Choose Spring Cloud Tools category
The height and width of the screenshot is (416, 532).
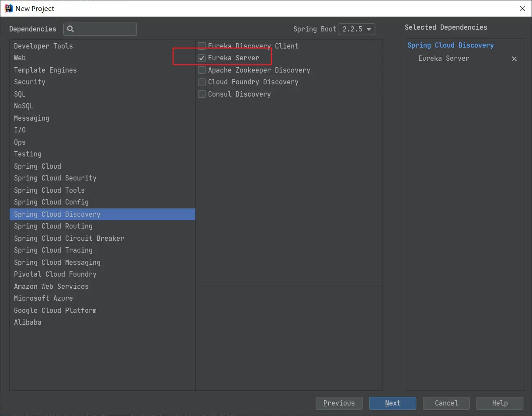pos(102,190)
